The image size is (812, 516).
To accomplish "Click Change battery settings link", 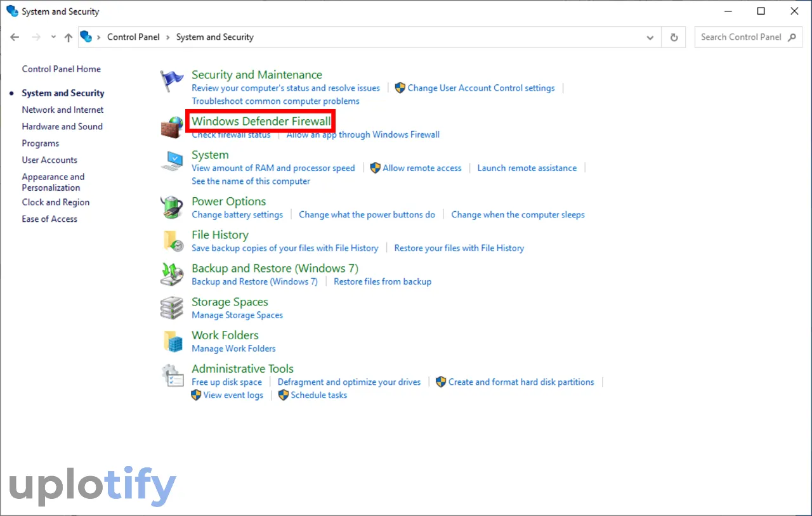I will (237, 214).
